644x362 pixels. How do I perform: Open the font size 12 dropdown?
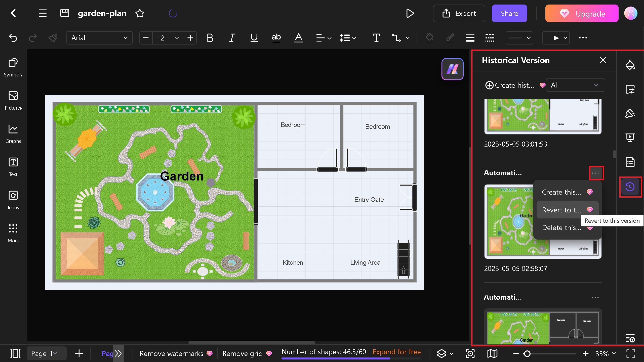168,38
